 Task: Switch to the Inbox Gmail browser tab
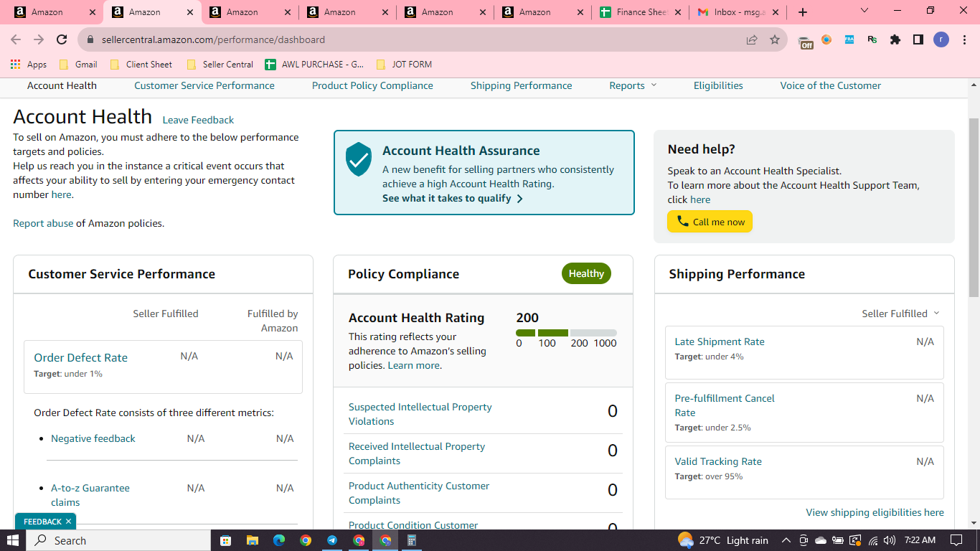click(x=738, y=12)
